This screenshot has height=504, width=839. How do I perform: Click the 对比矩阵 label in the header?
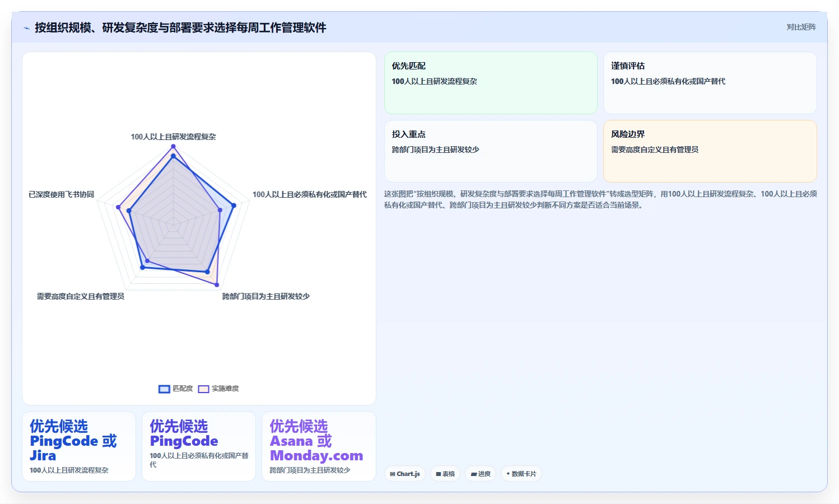[x=801, y=27]
